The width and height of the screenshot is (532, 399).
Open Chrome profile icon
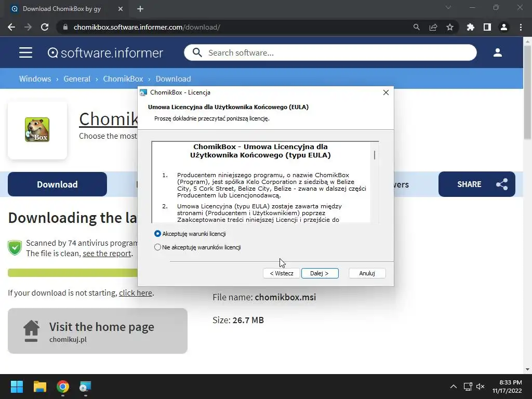tap(504, 27)
